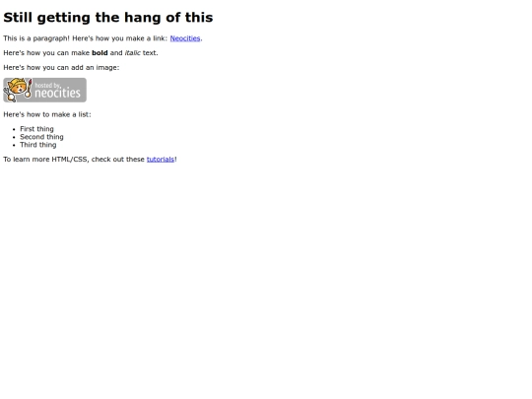Click the bold word in the paragraph
The width and height of the screenshot is (532, 399).
(100, 53)
